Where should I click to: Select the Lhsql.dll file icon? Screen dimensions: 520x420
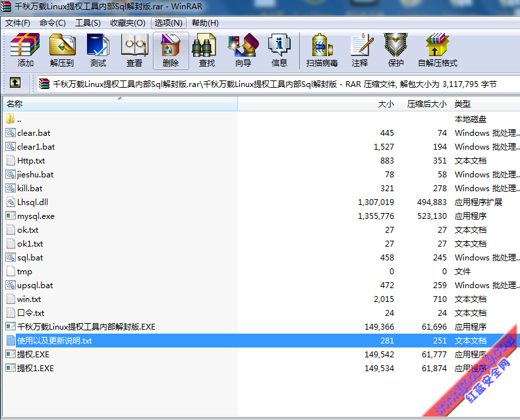11,202
